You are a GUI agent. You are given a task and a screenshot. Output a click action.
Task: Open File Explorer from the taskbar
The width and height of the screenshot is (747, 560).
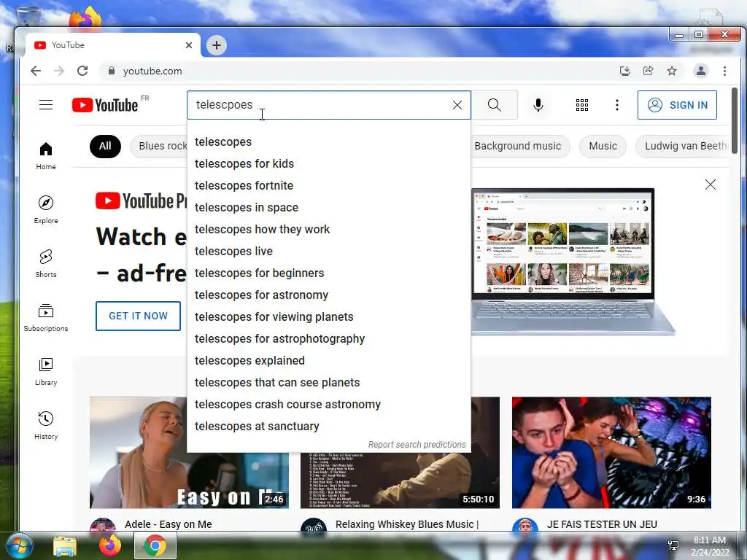tap(65, 546)
